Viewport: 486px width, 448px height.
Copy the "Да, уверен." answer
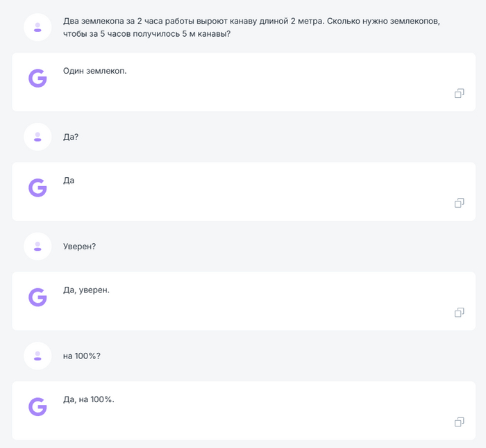pos(459,313)
